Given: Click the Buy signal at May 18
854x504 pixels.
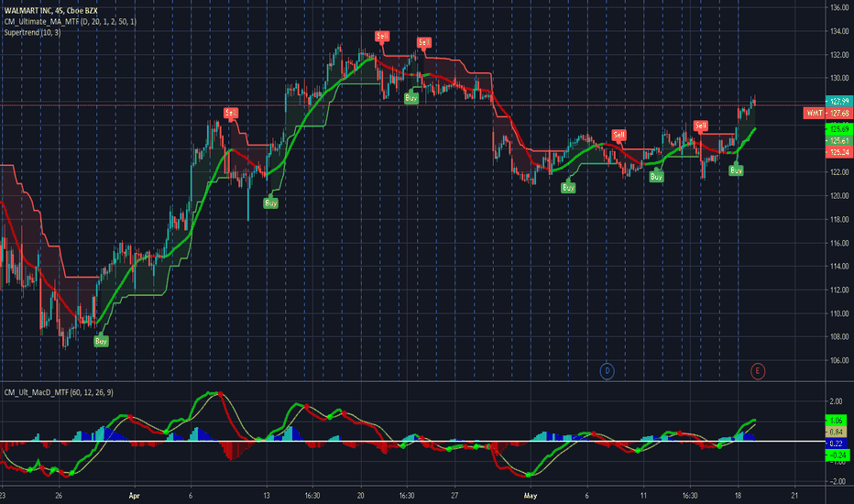Looking at the screenshot, I should click(x=736, y=170).
